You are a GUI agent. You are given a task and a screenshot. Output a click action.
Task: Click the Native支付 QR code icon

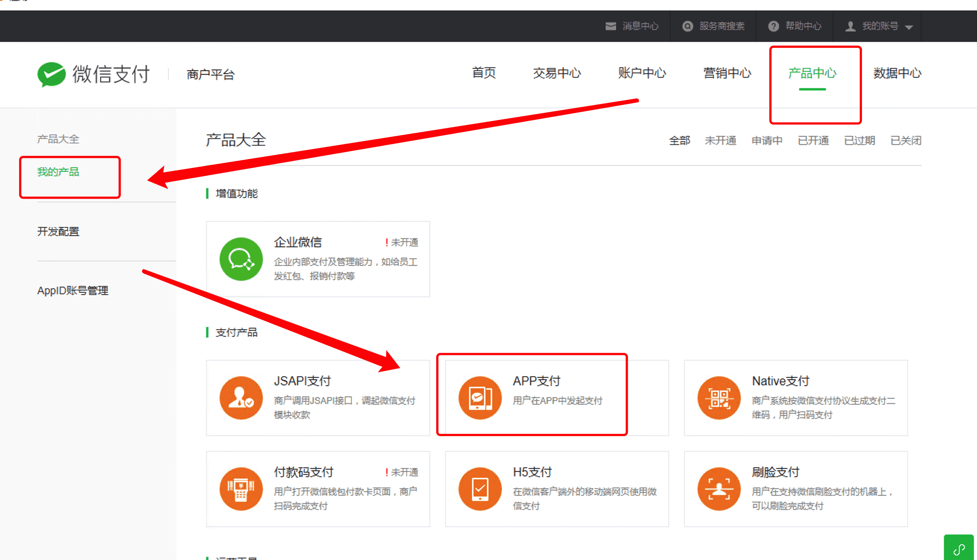[719, 398]
